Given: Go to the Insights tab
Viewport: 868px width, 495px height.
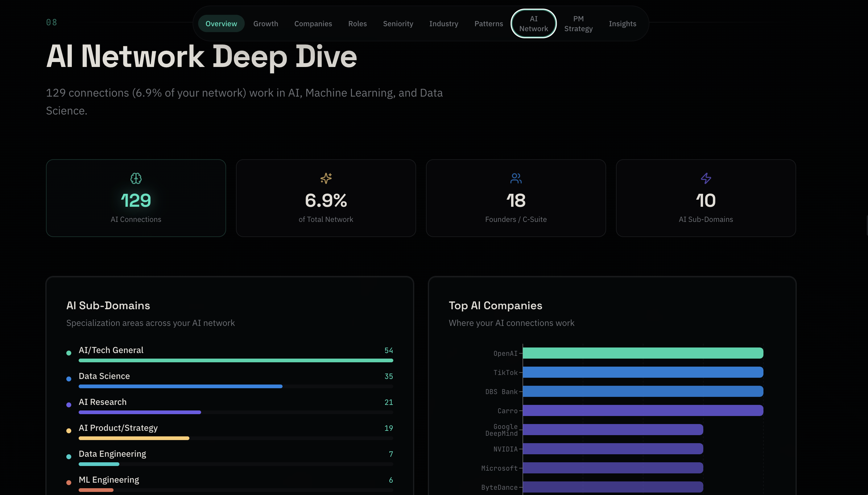Looking at the screenshot, I should pos(622,23).
